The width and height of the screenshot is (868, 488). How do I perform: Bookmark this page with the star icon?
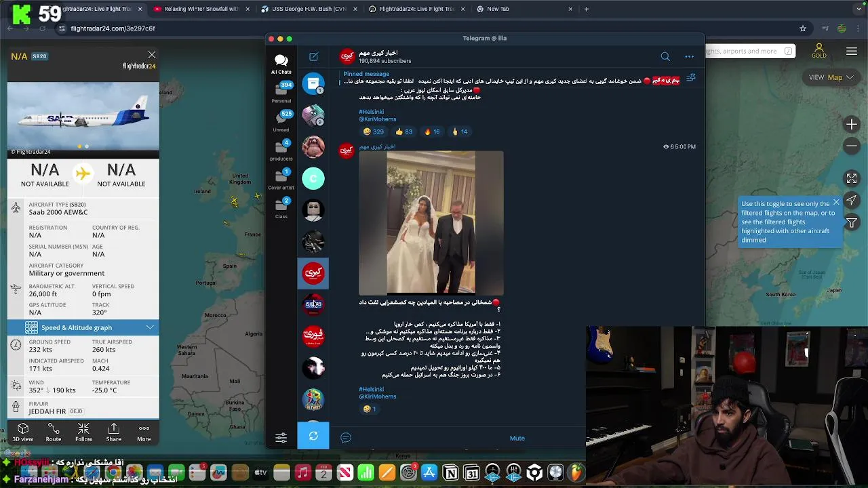[x=803, y=28]
